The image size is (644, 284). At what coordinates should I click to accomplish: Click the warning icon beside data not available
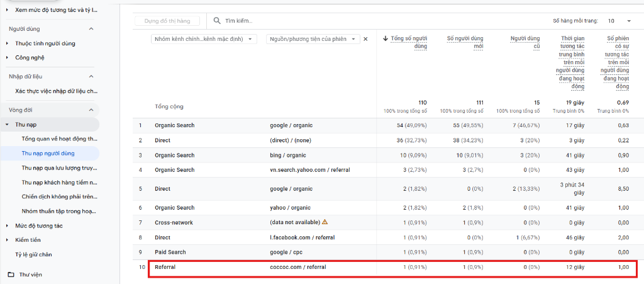click(325, 222)
